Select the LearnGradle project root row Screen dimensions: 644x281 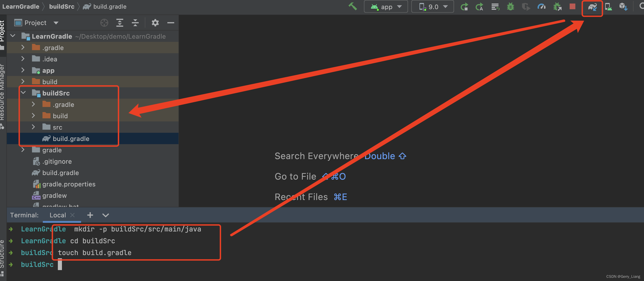point(93,36)
